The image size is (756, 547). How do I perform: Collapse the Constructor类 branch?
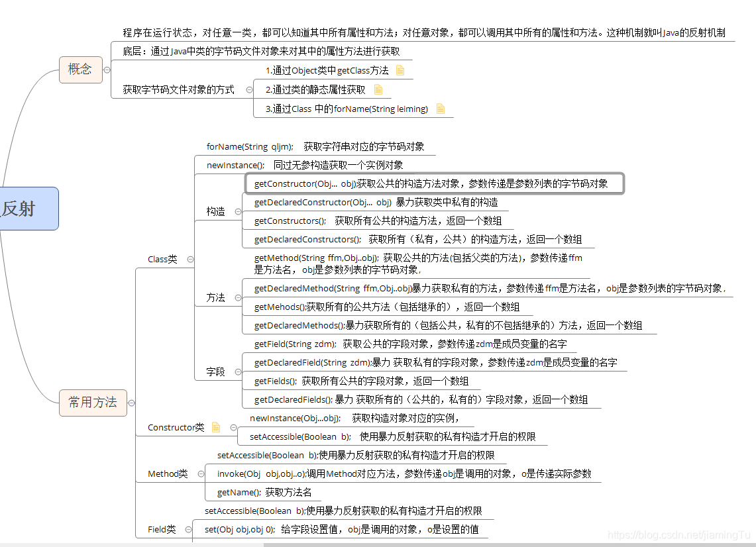233,428
